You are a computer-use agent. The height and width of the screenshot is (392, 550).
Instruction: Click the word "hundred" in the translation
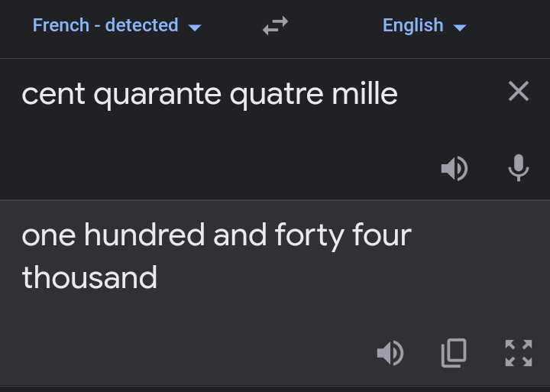[x=144, y=235]
